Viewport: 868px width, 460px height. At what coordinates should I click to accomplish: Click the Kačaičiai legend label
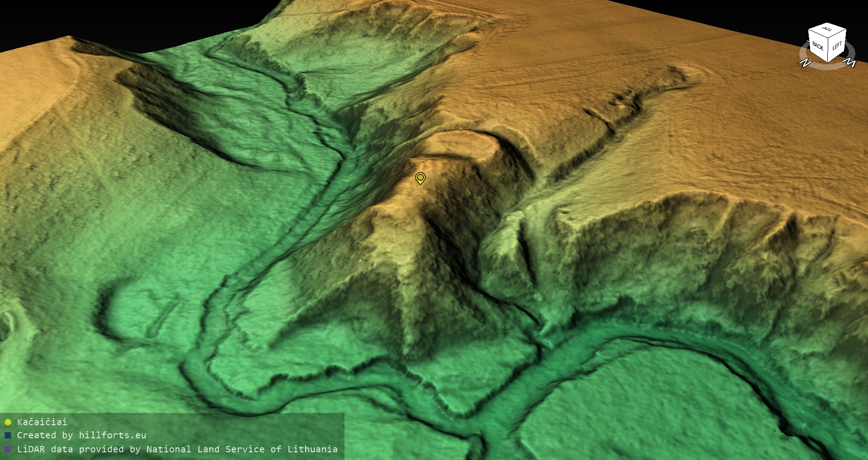click(42, 422)
